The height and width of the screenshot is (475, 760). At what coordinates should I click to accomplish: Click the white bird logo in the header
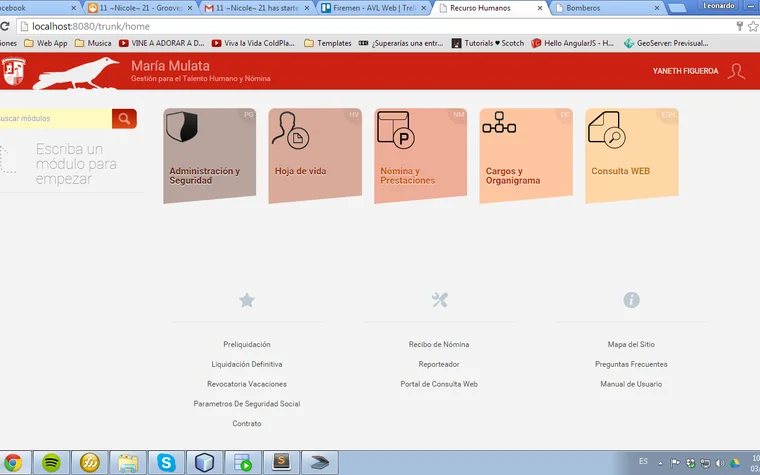(76, 74)
